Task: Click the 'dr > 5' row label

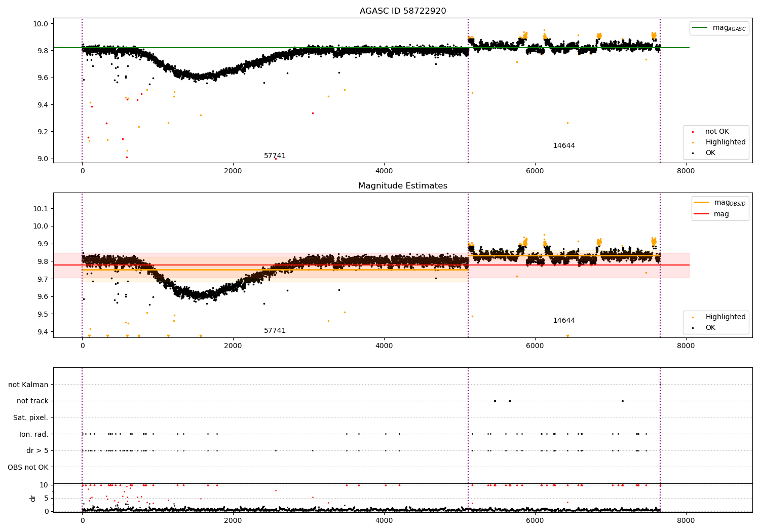Action: coord(37,451)
